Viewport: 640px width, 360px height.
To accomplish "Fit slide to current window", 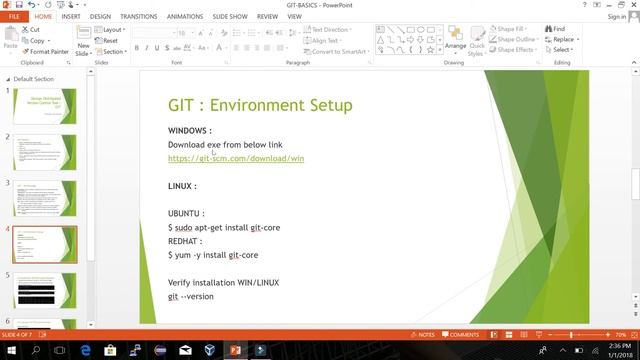I will (x=634, y=335).
